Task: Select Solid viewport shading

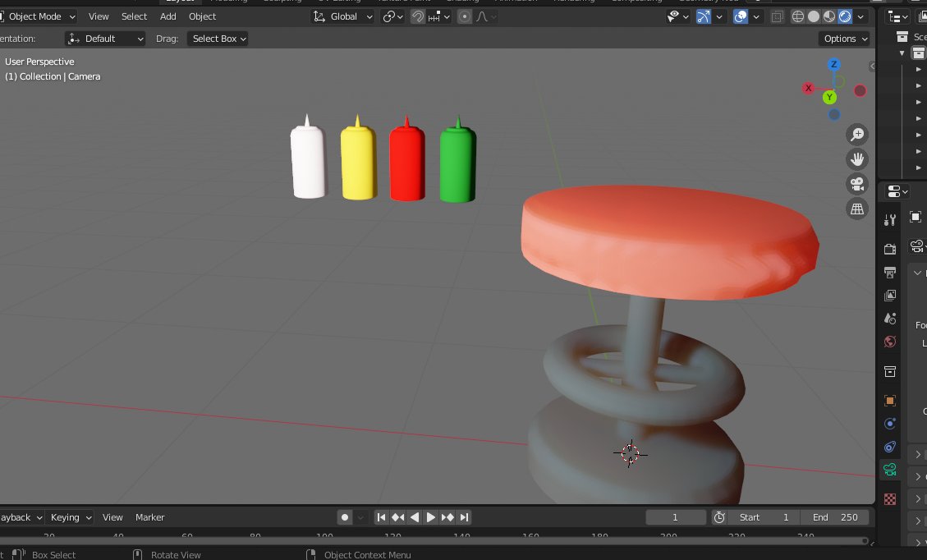Action: click(x=814, y=16)
